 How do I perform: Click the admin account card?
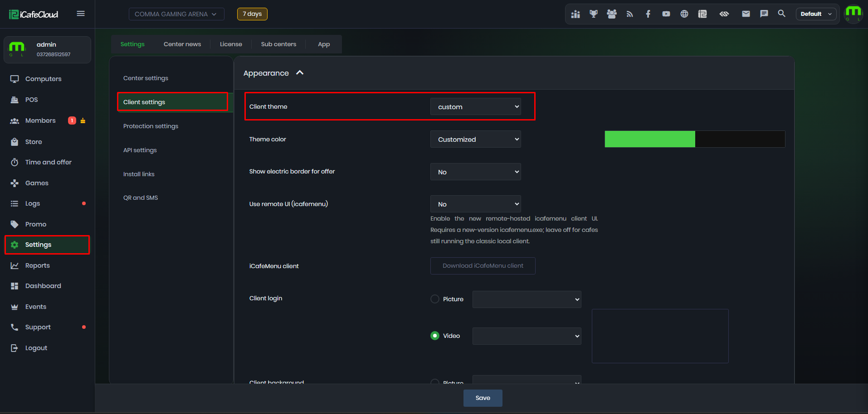48,50
